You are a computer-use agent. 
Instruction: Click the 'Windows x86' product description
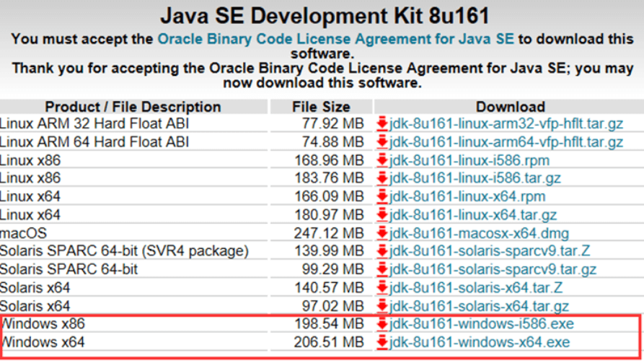coord(43,324)
